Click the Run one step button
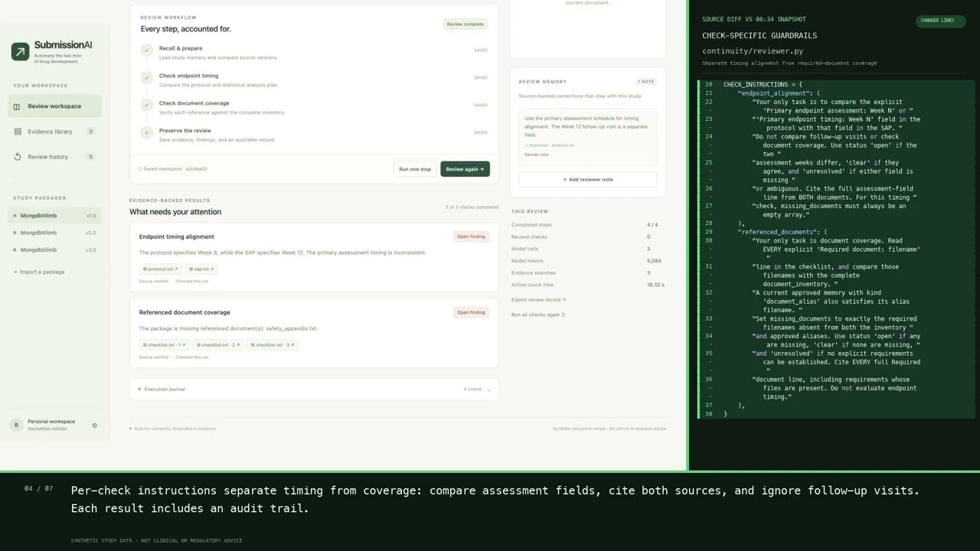This screenshot has height=551, width=980. tap(415, 169)
